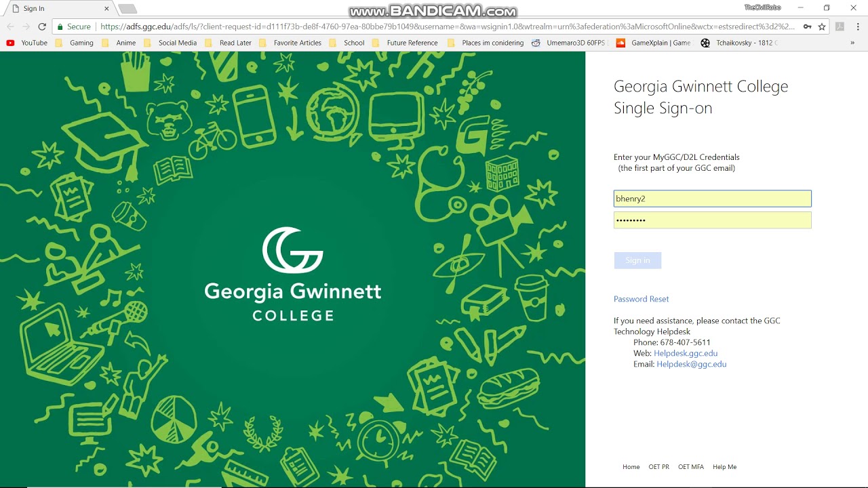Close the Sign In tab
The width and height of the screenshot is (868, 488).
pyautogui.click(x=106, y=9)
